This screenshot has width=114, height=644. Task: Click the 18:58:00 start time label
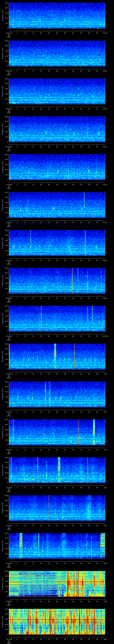(x=9, y=298)
